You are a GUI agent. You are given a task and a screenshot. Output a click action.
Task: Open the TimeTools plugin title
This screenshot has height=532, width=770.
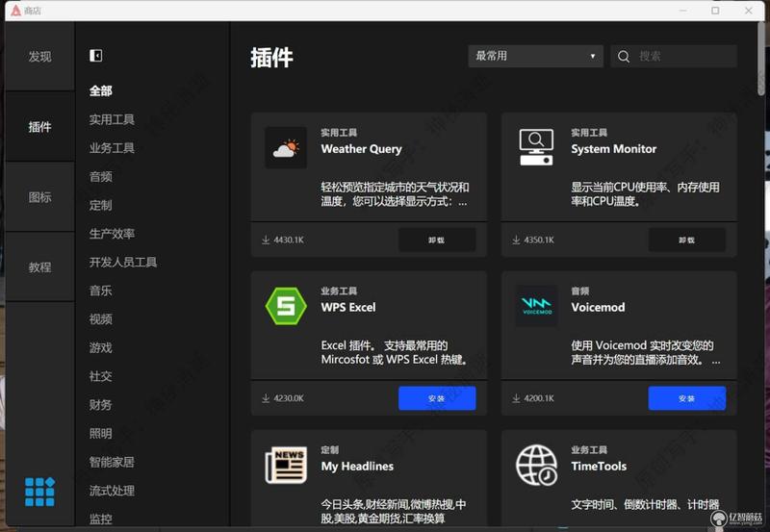point(599,467)
